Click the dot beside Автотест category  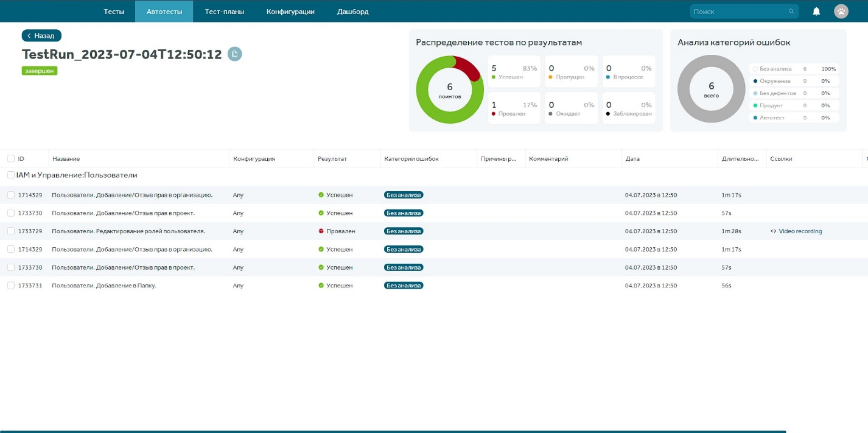tap(755, 118)
